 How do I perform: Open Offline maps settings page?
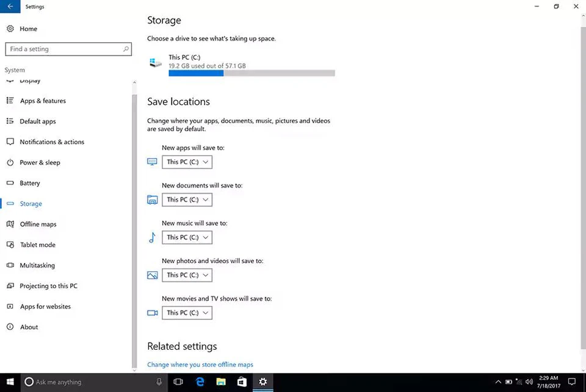(38, 224)
